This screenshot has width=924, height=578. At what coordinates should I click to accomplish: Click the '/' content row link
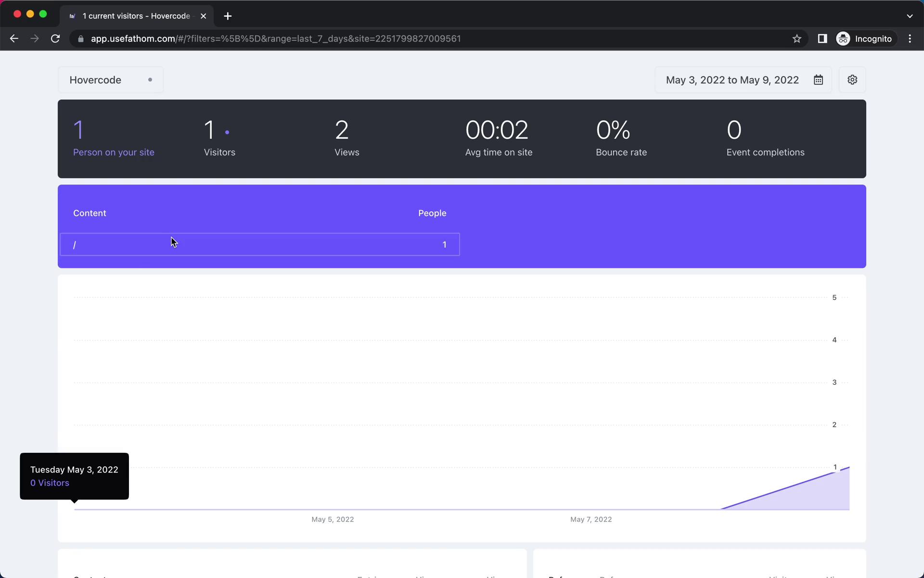coord(75,244)
